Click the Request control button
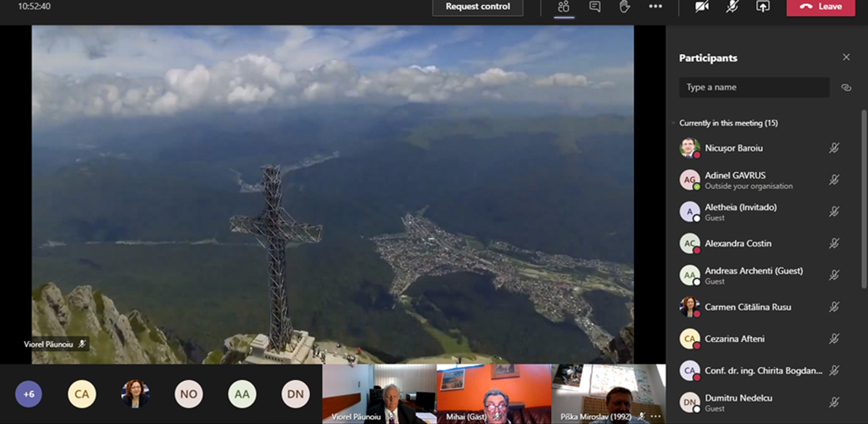The width and height of the screenshot is (868, 424). tap(477, 7)
